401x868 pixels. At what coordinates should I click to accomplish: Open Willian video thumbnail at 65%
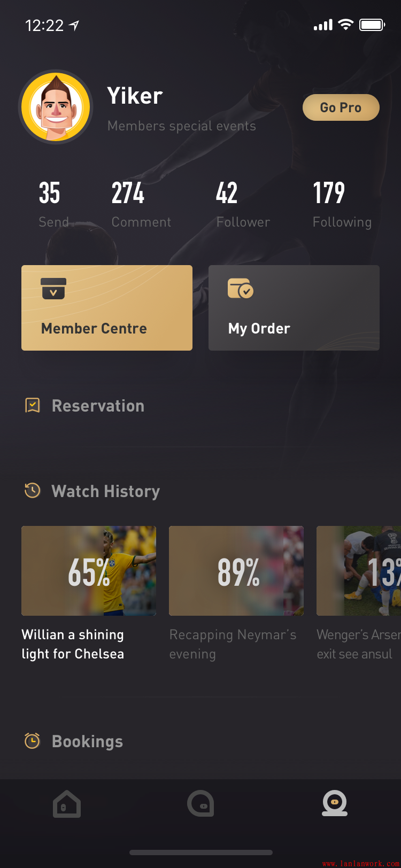click(x=89, y=571)
